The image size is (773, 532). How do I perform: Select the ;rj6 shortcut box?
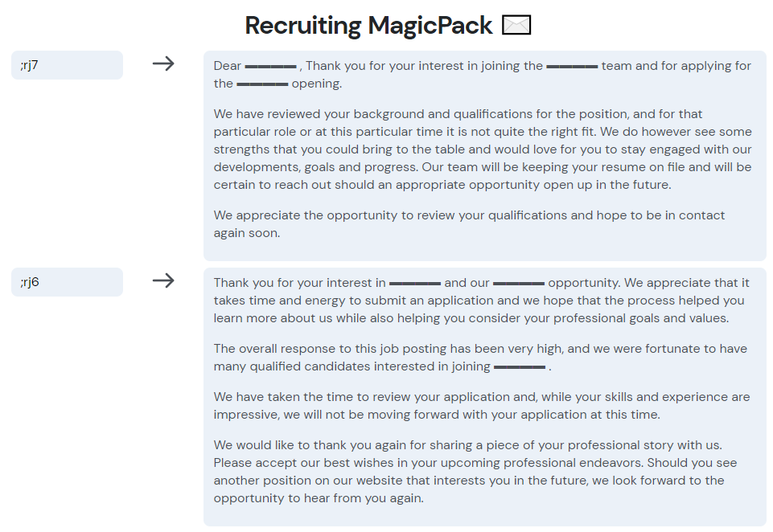(67, 282)
